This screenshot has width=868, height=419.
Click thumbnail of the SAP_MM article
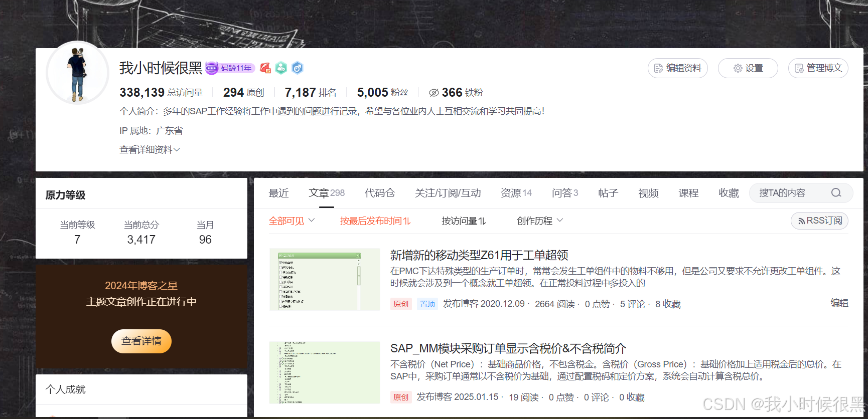325,372
